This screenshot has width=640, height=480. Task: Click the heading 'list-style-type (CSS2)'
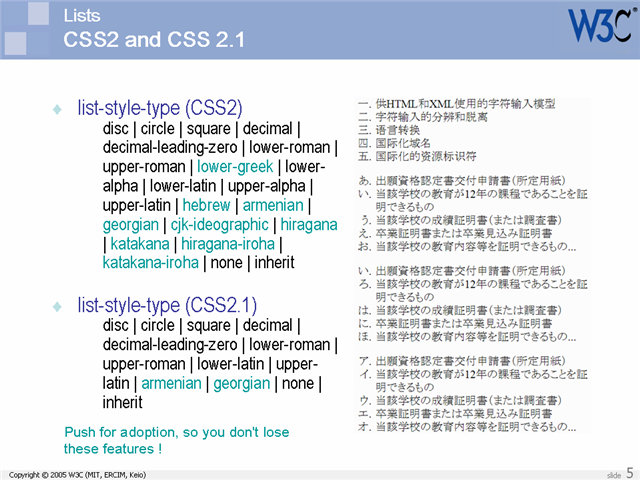click(160, 108)
